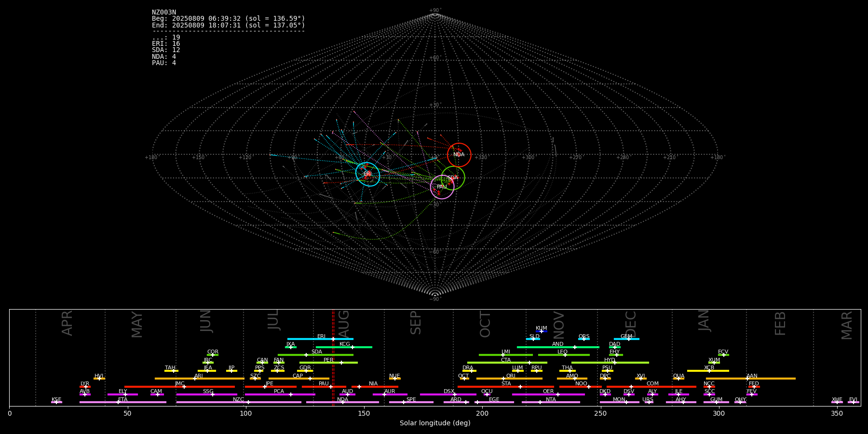Screen dimensions: 868x434
Task: Click the KSE shower label in timeline
Action: pos(56,400)
